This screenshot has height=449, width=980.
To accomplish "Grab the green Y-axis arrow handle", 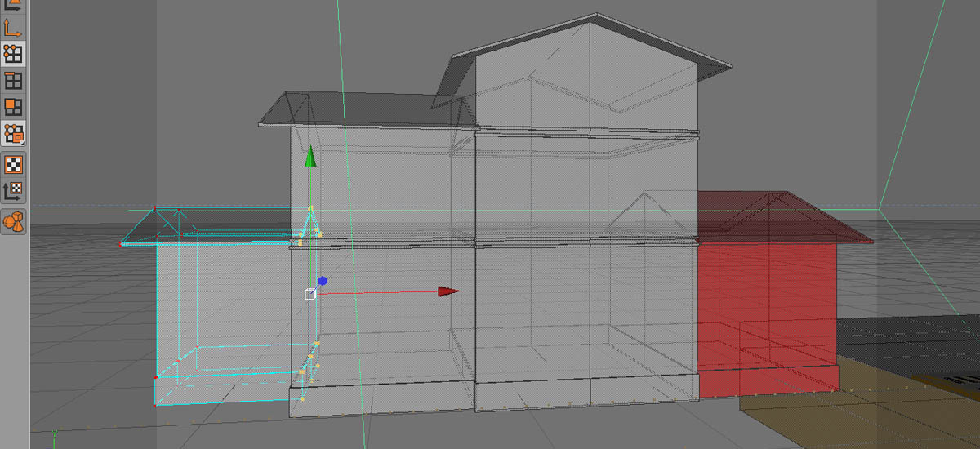I will tap(310, 157).
